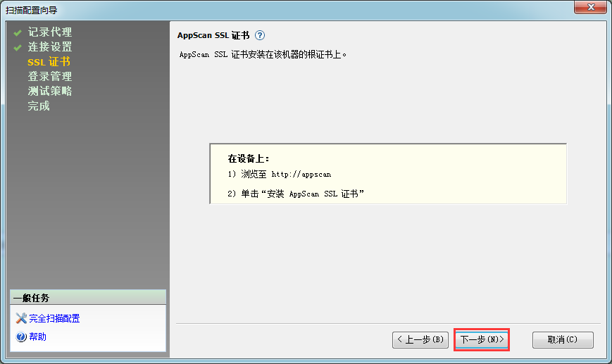
Task: Click the blue question-mark icon beside 帮助
Action: click(21, 337)
